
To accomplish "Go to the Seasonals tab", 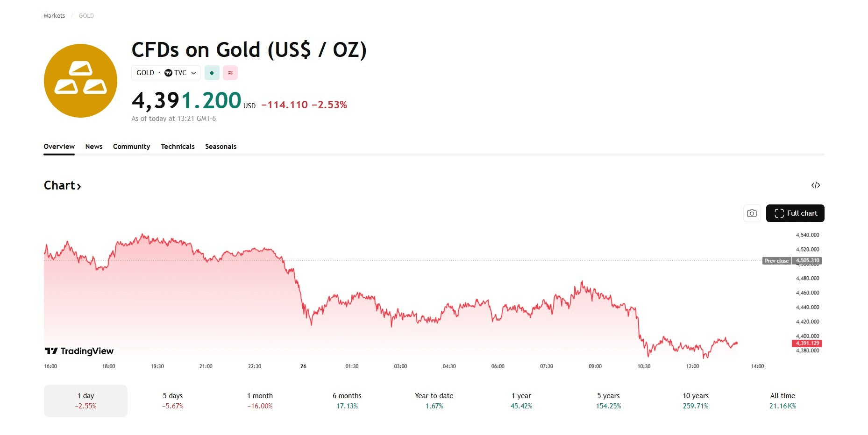I will pos(221,147).
